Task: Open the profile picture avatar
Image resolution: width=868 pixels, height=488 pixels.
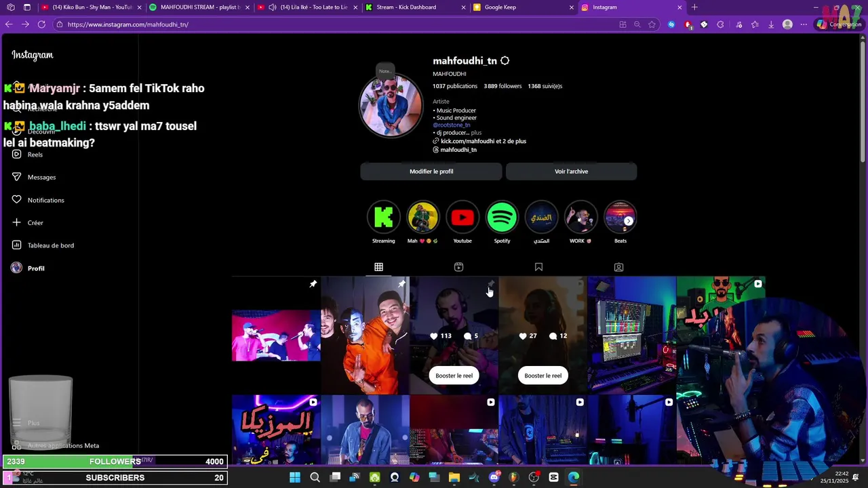Action: coord(391,106)
